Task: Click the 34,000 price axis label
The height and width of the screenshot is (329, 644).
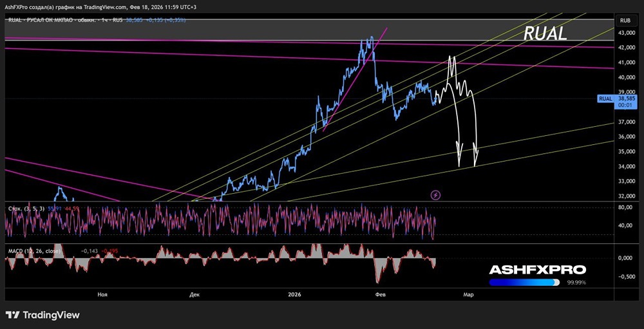Action: coord(627,166)
